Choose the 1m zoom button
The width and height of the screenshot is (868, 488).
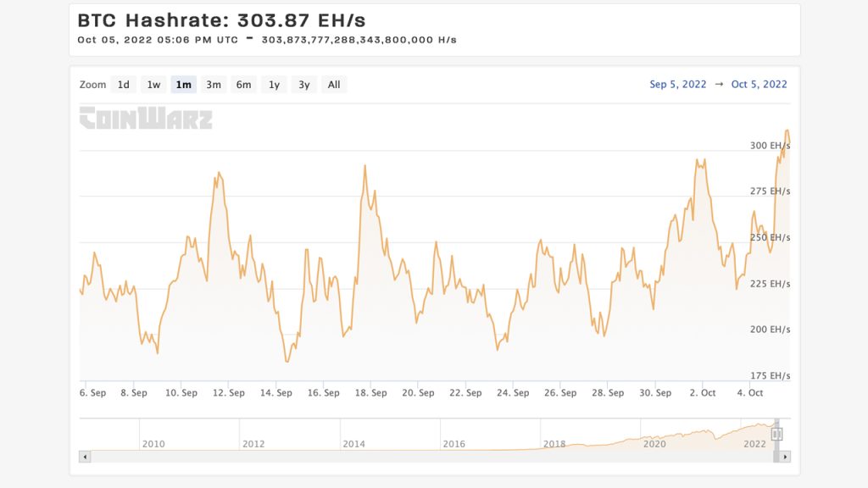(183, 85)
